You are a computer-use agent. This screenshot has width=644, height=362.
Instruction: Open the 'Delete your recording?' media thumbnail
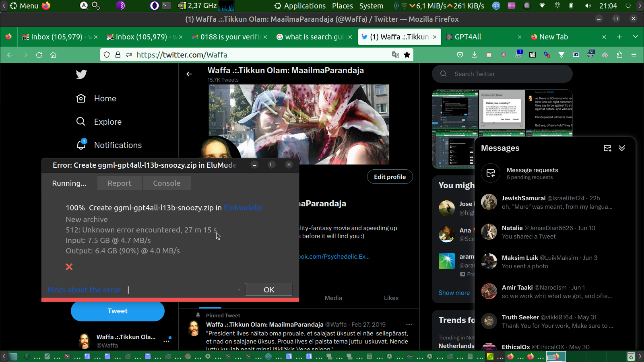click(x=502, y=109)
